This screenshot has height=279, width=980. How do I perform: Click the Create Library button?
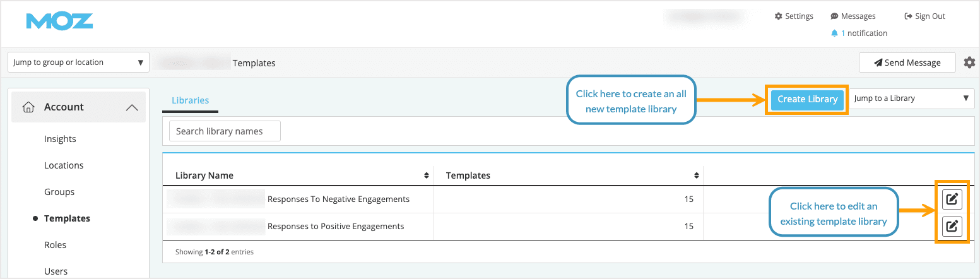807,99
